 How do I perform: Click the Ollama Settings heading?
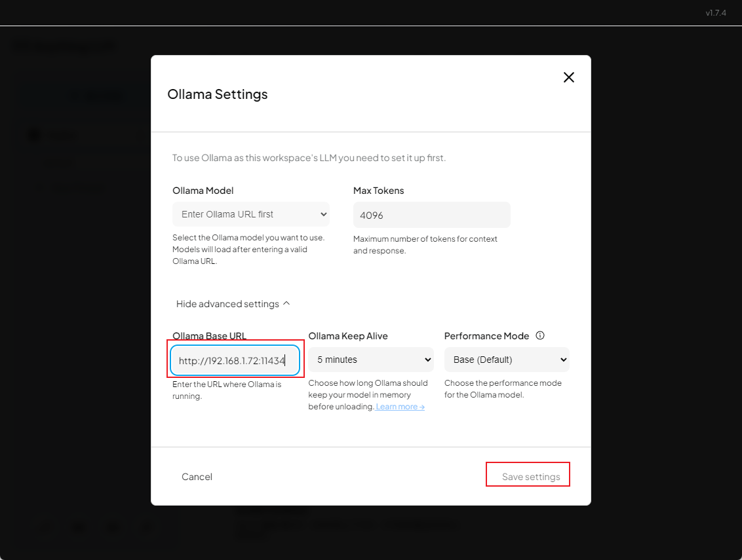tap(218, 94)
